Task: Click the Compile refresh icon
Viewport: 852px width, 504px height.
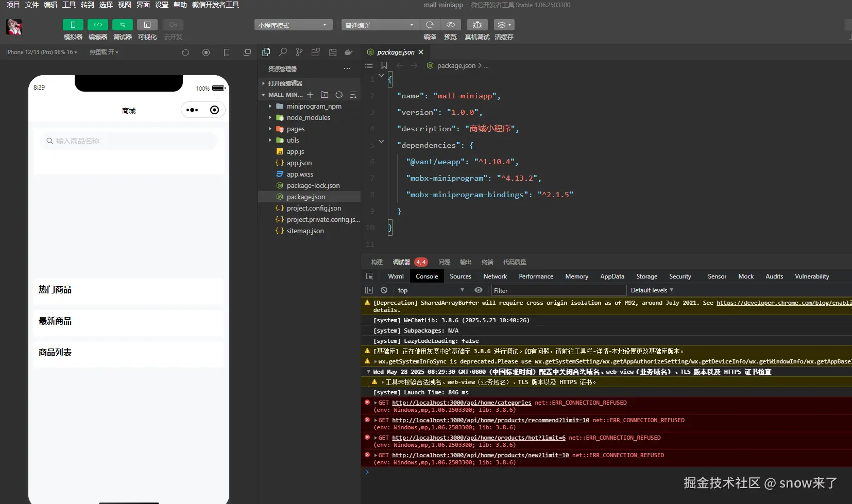Action: [x=430, y=25]
